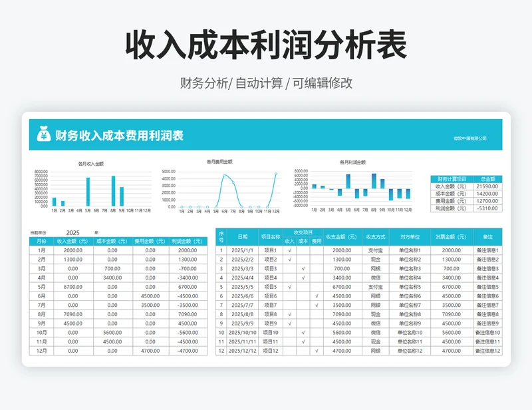Image resolution: width=532 pixels, height=410 pixels.
Task: Click the 项目名称 column header
Action: (x=271, y=237)
